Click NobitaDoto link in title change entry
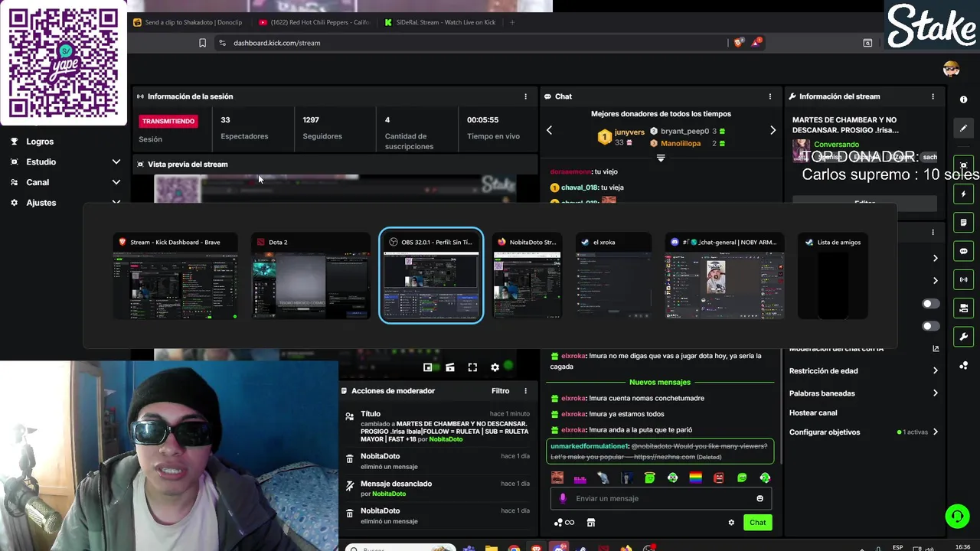This screenshot has width=980, height=551. click(446, 439)
